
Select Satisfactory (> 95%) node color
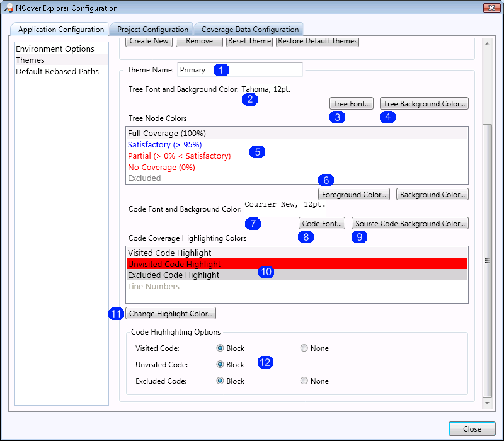coord(297,145)
